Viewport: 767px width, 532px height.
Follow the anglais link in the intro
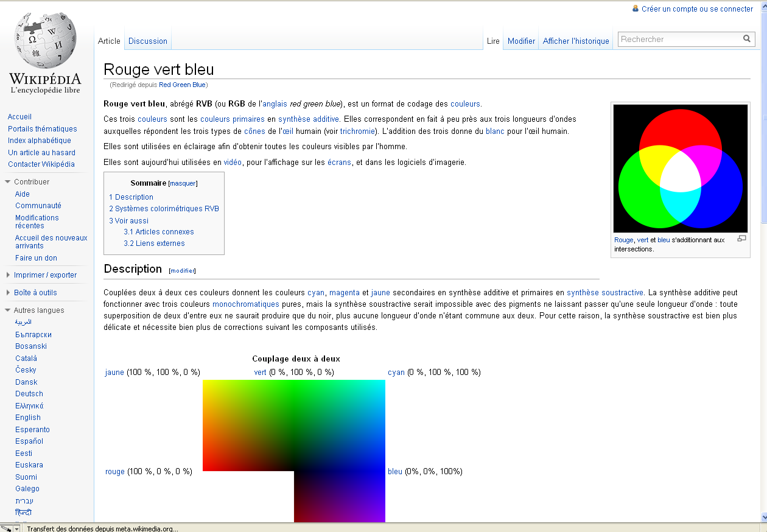click(275, 103)
